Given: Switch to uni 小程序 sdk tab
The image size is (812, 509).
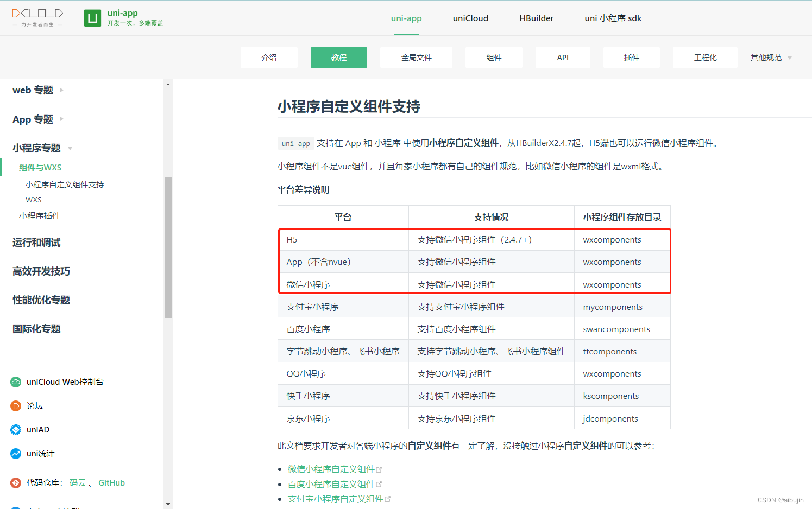Looking at the screenshot, I should [613, 18].
